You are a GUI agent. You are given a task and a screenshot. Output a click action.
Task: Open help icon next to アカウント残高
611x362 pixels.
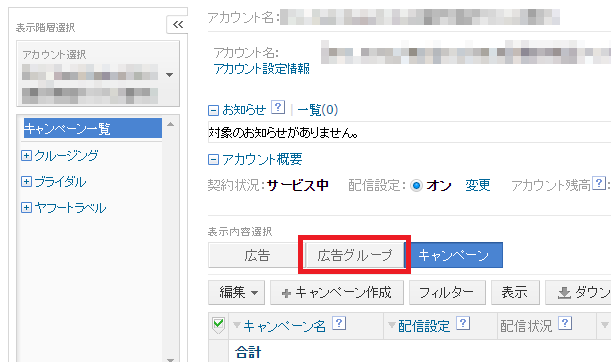pyautogui.click(x=599, y=183)
